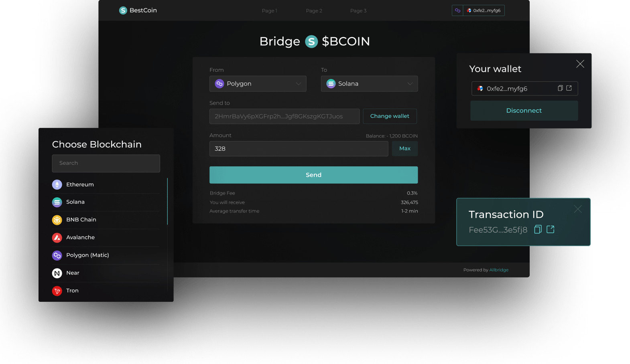630x364 pixels.
Task: Click the Solana logo icon in list
Action: [57, 202]
